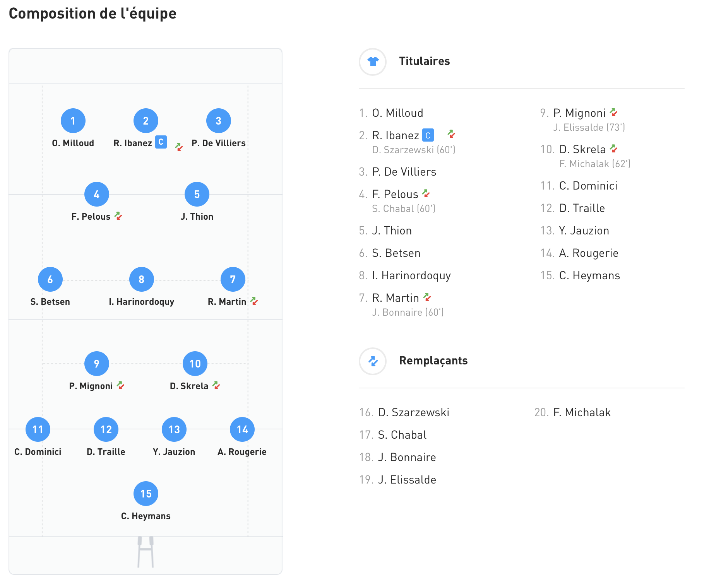Click number 3 circle for P. De Villiers
This screenshot has height=588, width=709.
(x=219, y=121)
